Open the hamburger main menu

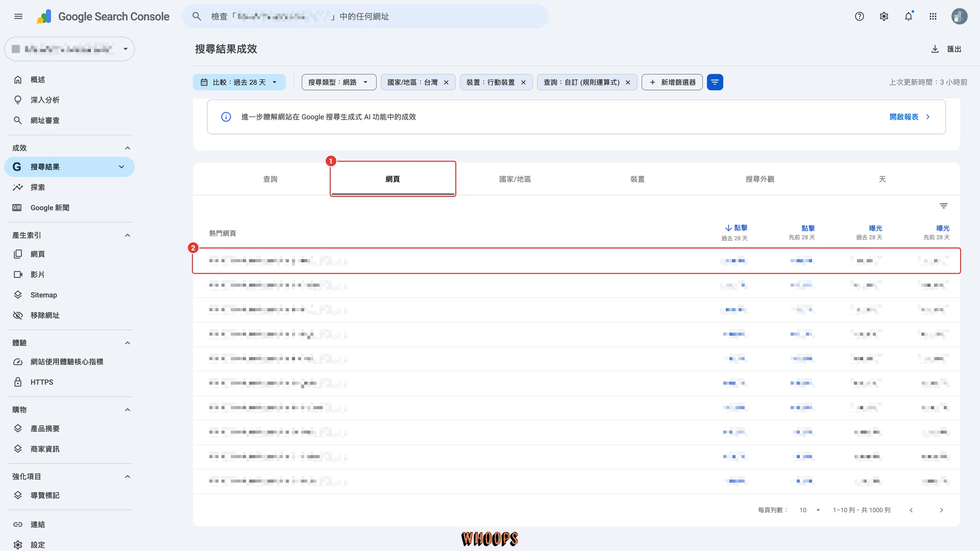coord(18,16)
